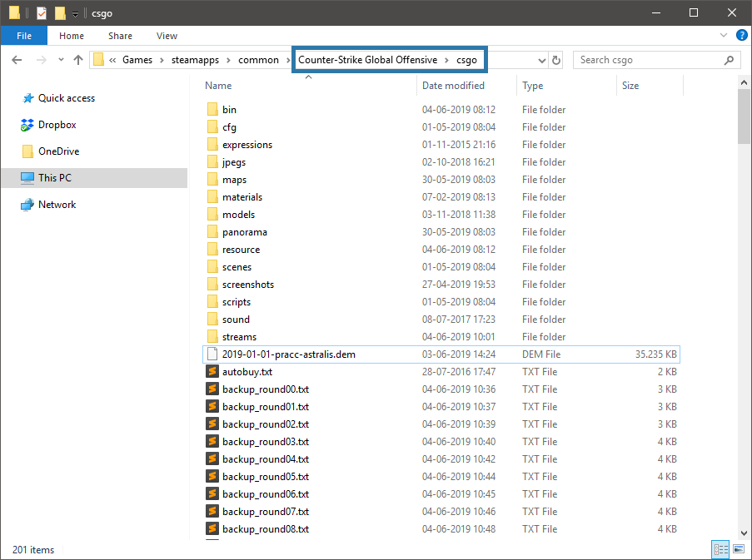Click the search magnifier icon
752x560 pixels.
[x=729, y=60]
